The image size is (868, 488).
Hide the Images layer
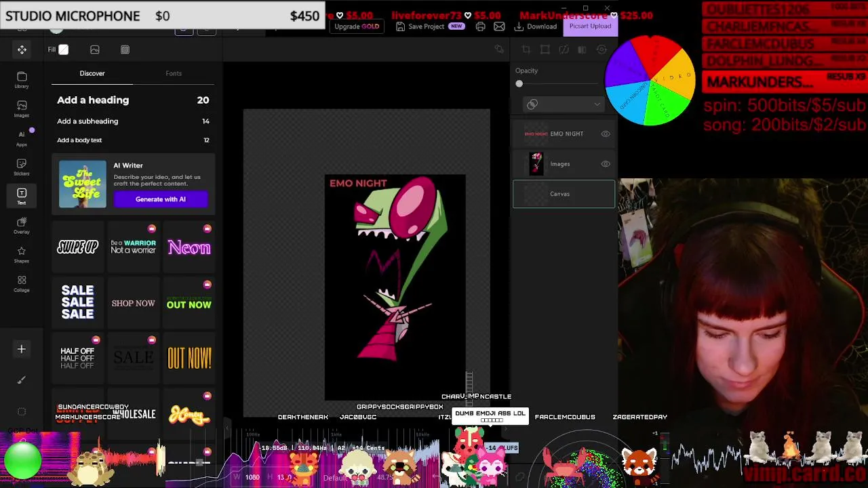coord(606,164)
